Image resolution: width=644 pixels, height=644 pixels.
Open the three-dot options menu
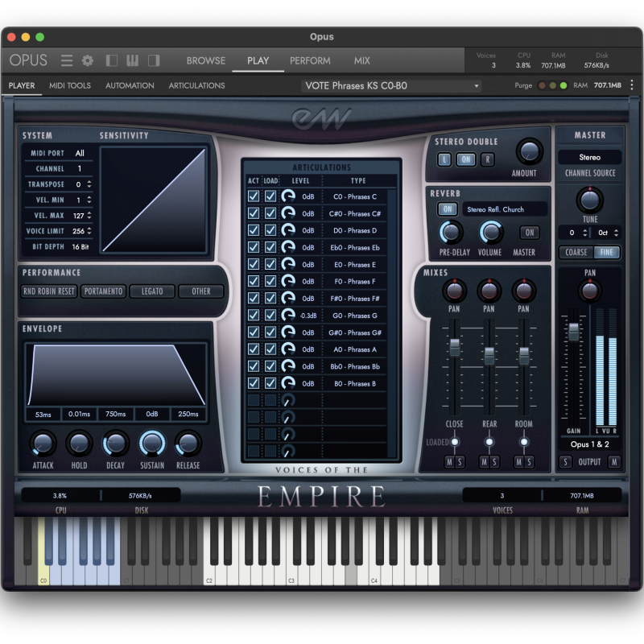pos(632,85)
